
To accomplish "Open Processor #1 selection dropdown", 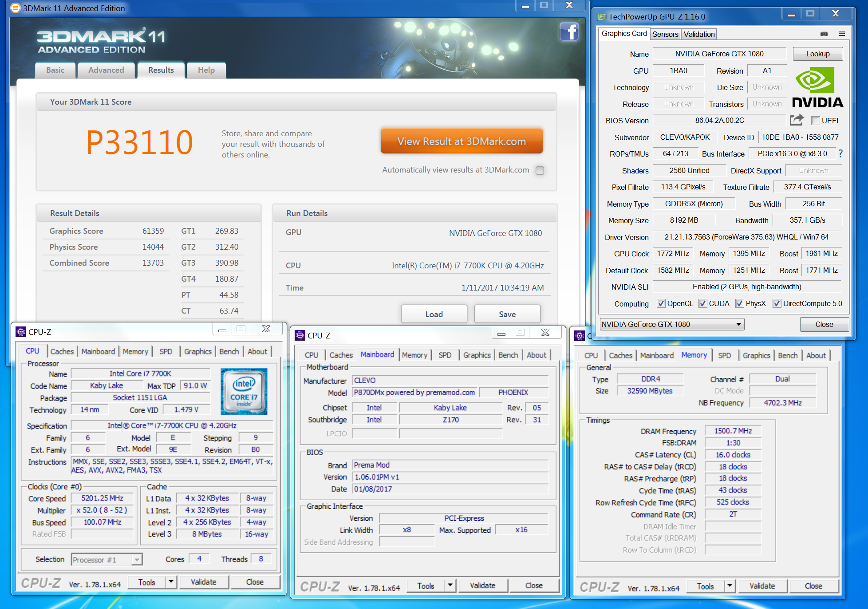I will 107,560.
